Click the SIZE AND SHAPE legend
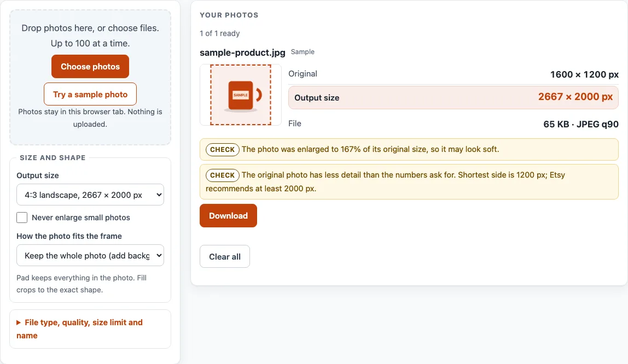628x364 pixels. (53, 157)
